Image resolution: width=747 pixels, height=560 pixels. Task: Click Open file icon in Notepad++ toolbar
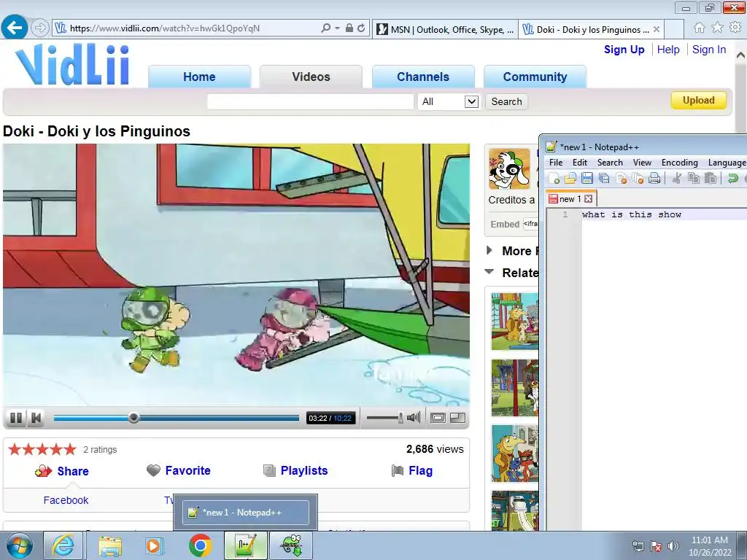point(570,178)
